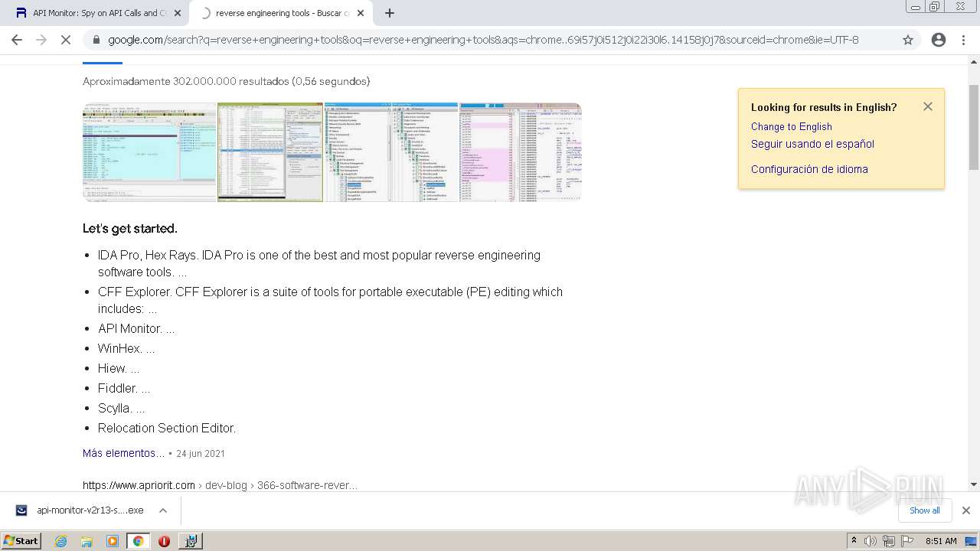Screen dimensions: 980x551
Task: Click Show all downloads button
Action: tap(925, 510)
